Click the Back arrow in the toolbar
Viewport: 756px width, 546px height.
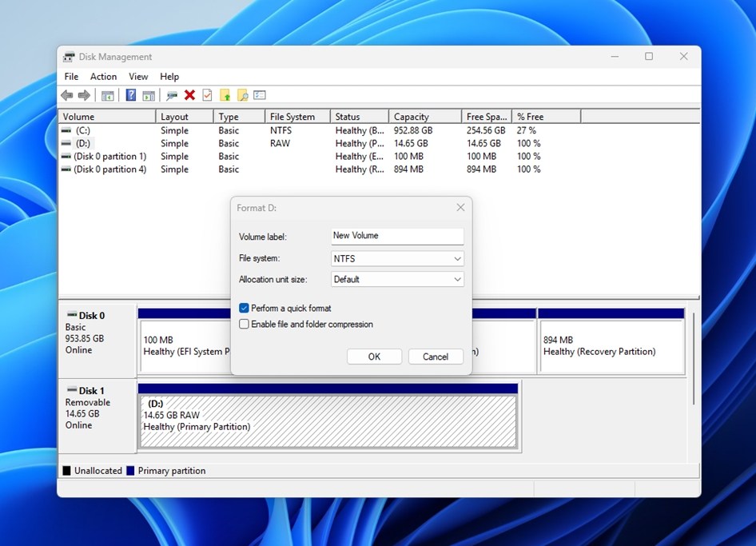(67, 95)
